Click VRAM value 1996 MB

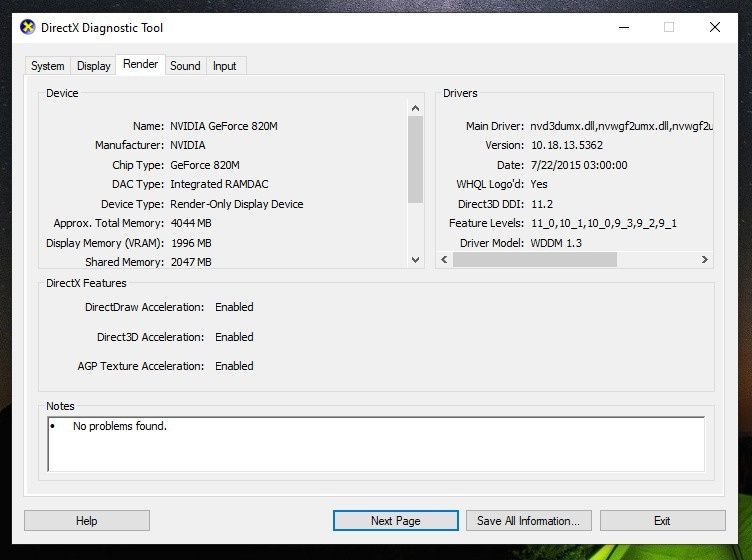(x=191, y=243)
